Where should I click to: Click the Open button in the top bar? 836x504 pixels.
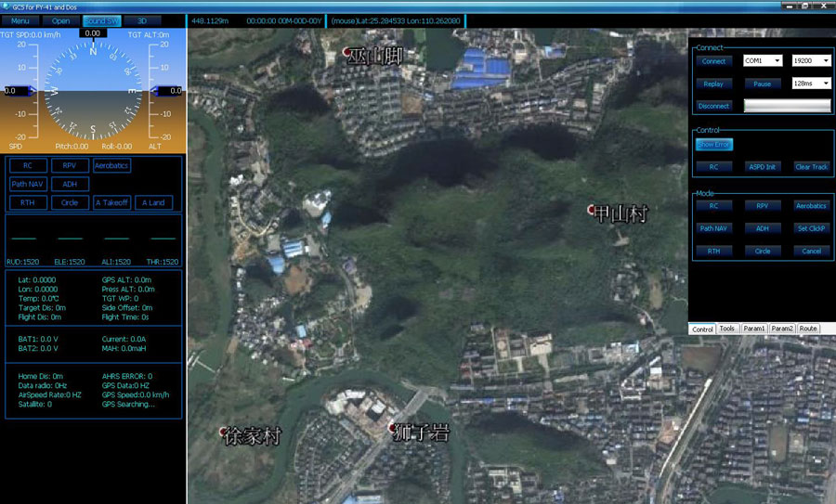pos(60,20)
